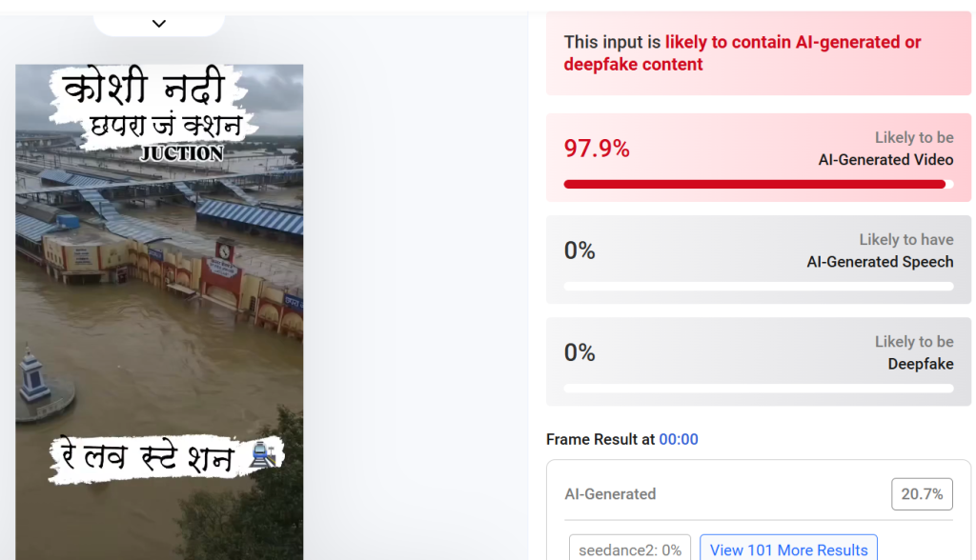976x560 pixels.
Task: Open the flooded station video thumbnail
Action: click(x=159, y=311)
